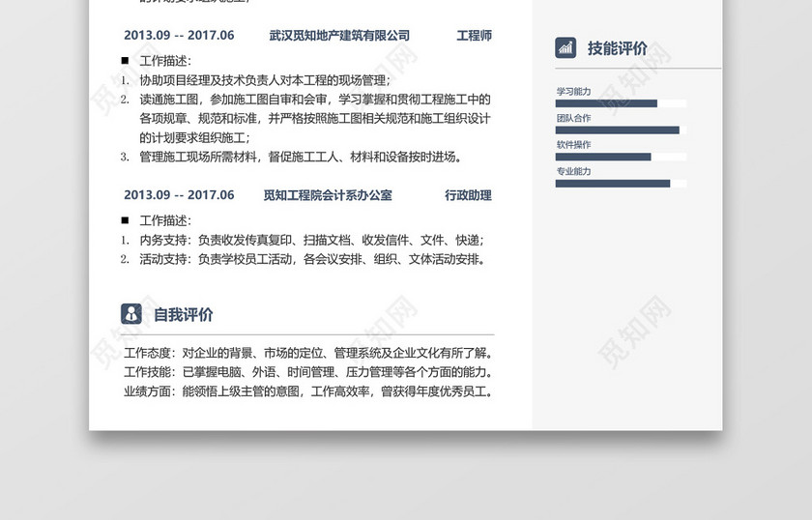812x520 pixels.
Task: Click the line starting with 读通施工图
Action: pos(315,100)
